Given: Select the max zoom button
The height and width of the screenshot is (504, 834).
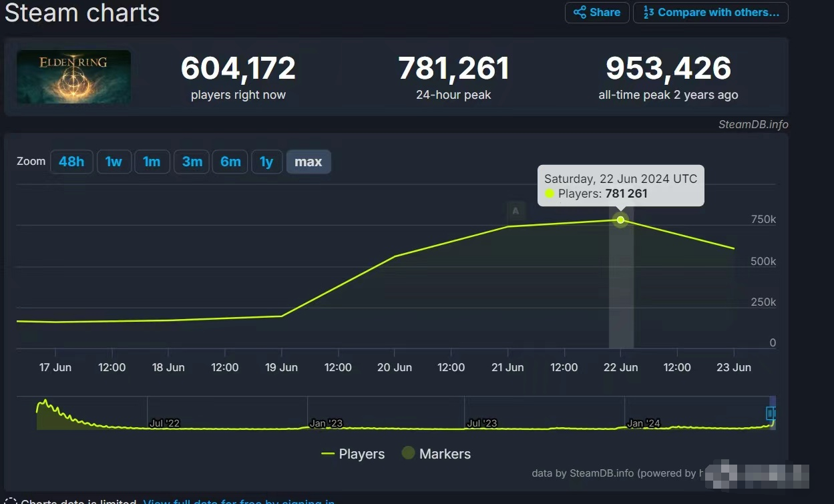Looking at the screenshot, I should point(308,162).
